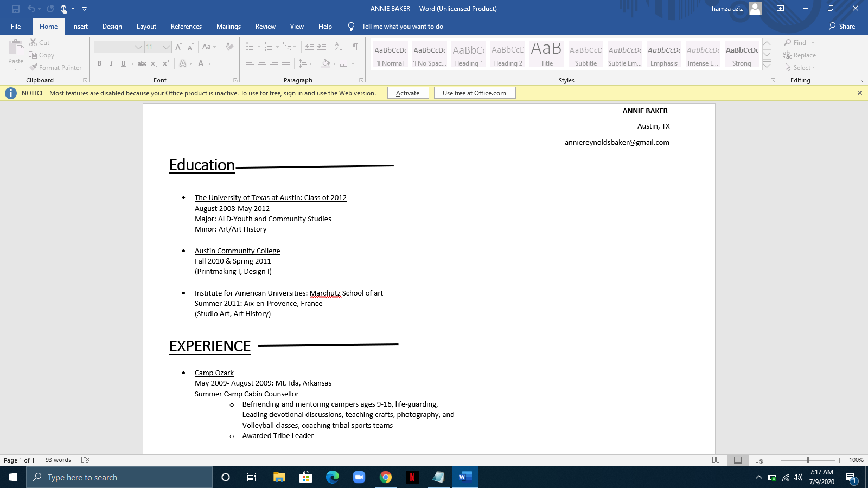Apply italic formatting
This screenshot has height=488, width=868.
point(111,63)
